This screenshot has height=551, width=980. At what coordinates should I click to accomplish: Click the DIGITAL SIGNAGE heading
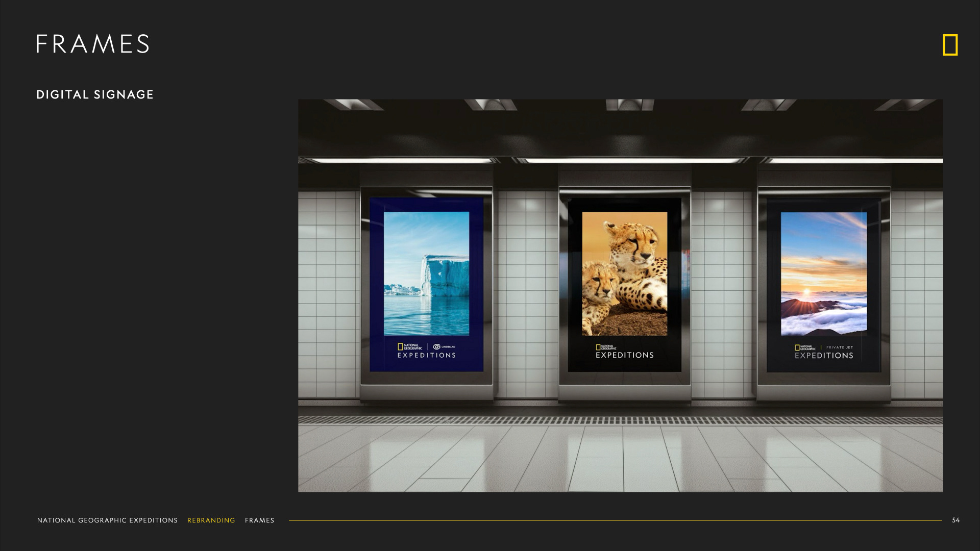(x=95, y=94)
